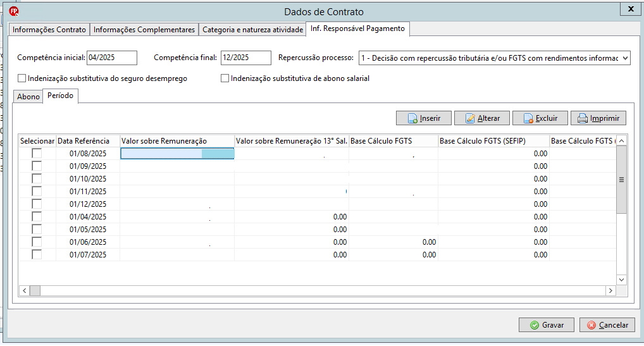644x346 pixels.
Task: Click the horizontal scrollbar thumb
Action: (35, 290)
